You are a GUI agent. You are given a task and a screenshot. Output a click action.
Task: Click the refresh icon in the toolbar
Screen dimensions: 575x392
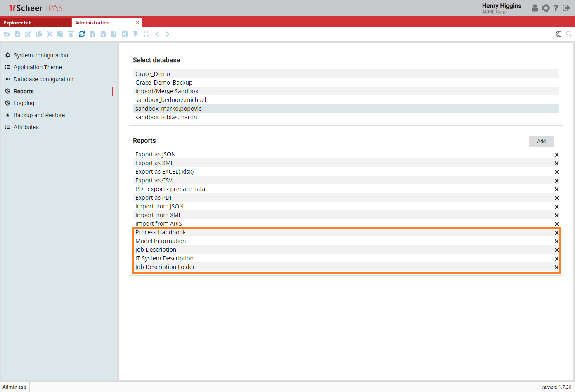[82, 34]
